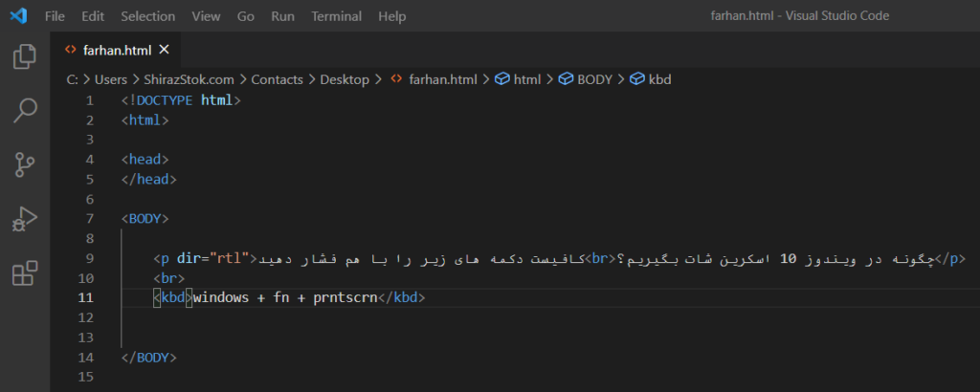This screenshot has height=392, width=980.
Task: Close the farhan.html editor tab
Action: coord(164,50)
